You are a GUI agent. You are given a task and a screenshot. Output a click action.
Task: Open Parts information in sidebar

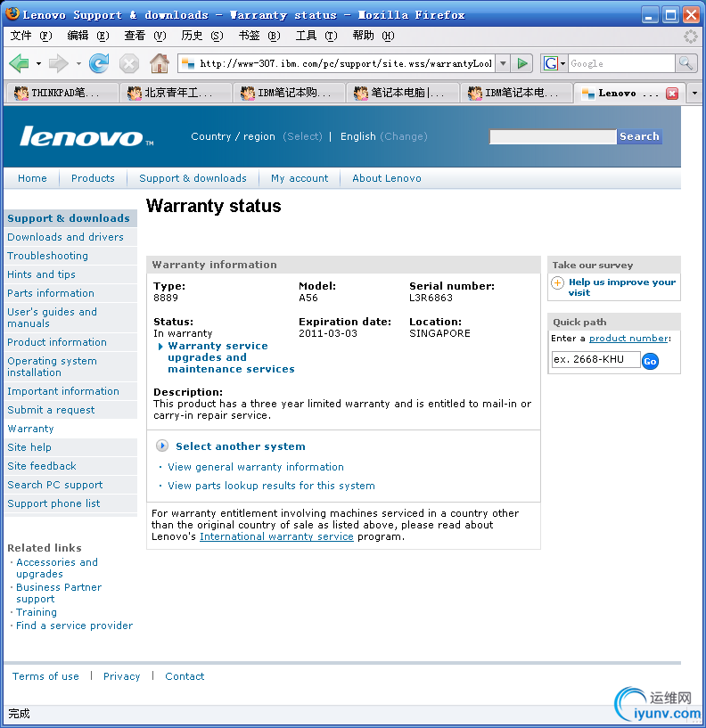tap(51, 293)
